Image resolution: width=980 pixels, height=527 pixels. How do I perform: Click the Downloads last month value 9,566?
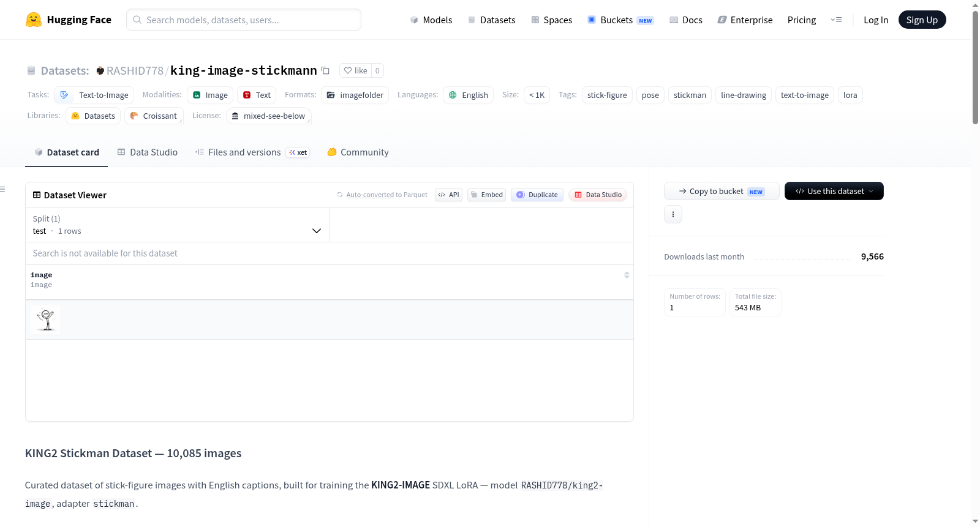click(872, 256)
